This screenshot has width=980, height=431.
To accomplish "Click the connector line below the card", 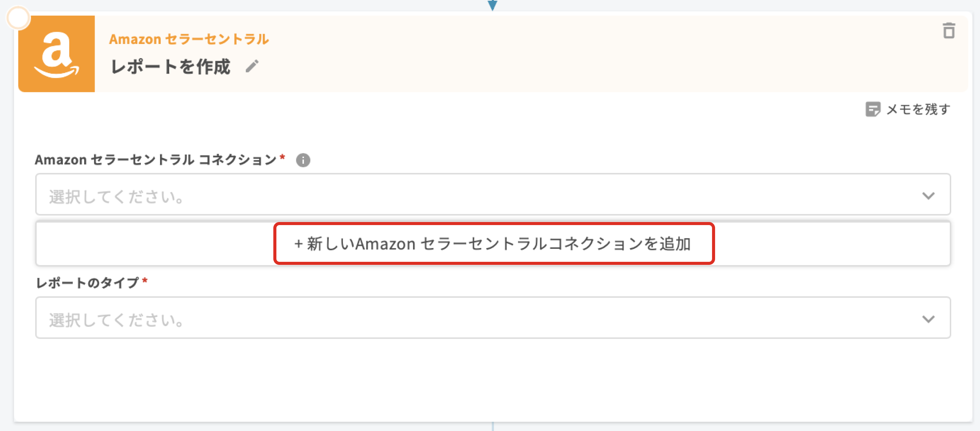I will click(x=493, y=426).
